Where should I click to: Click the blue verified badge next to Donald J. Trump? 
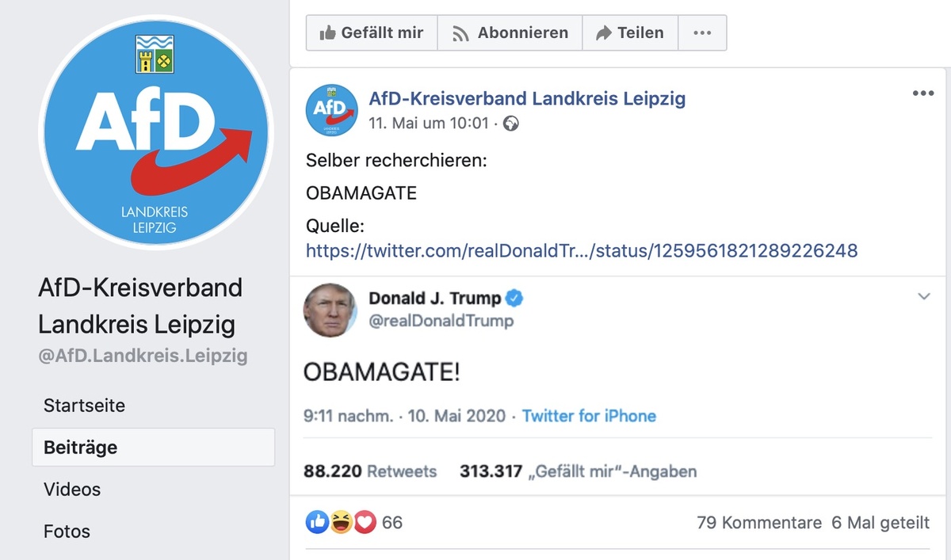[513, 299]
